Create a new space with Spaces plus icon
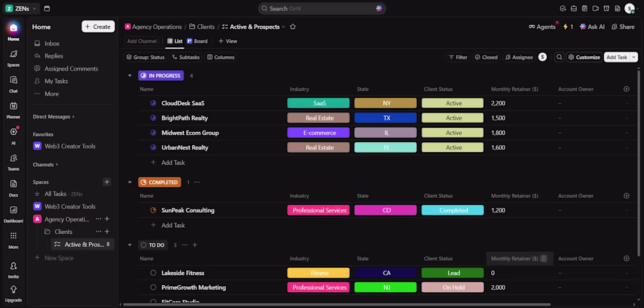 [x=107, y=182]
